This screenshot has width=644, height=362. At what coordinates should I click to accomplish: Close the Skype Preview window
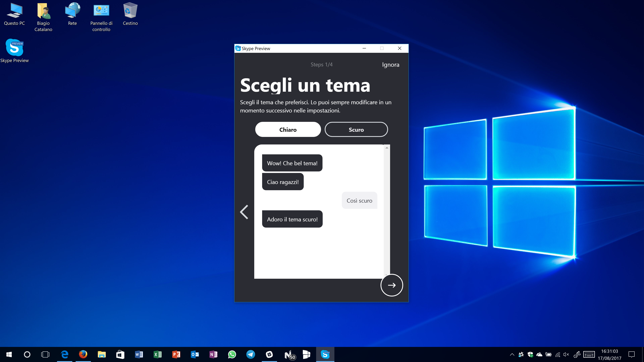(x=399, y=48)
